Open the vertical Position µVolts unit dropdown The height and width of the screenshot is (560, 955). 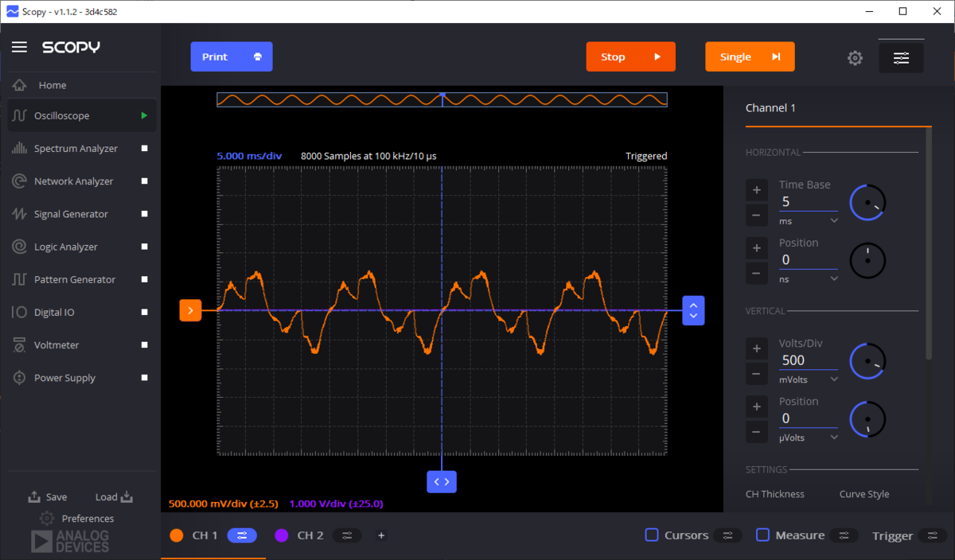[x=808, y=437]
